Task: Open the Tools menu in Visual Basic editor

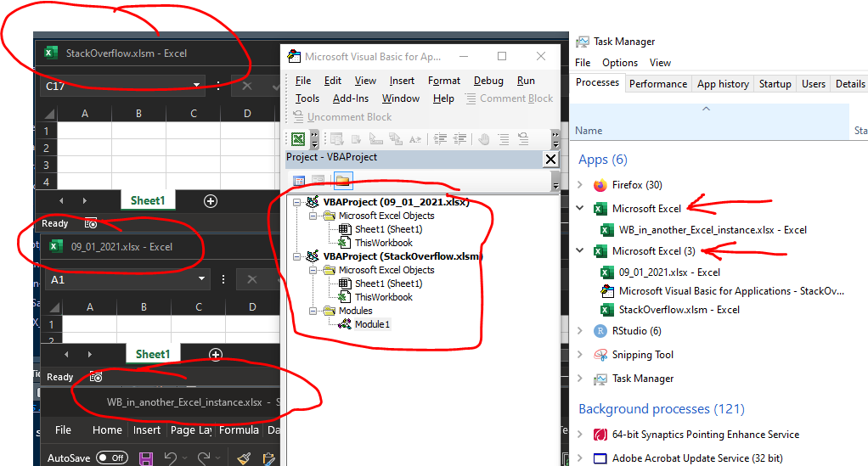Action: tap(307, 98)
